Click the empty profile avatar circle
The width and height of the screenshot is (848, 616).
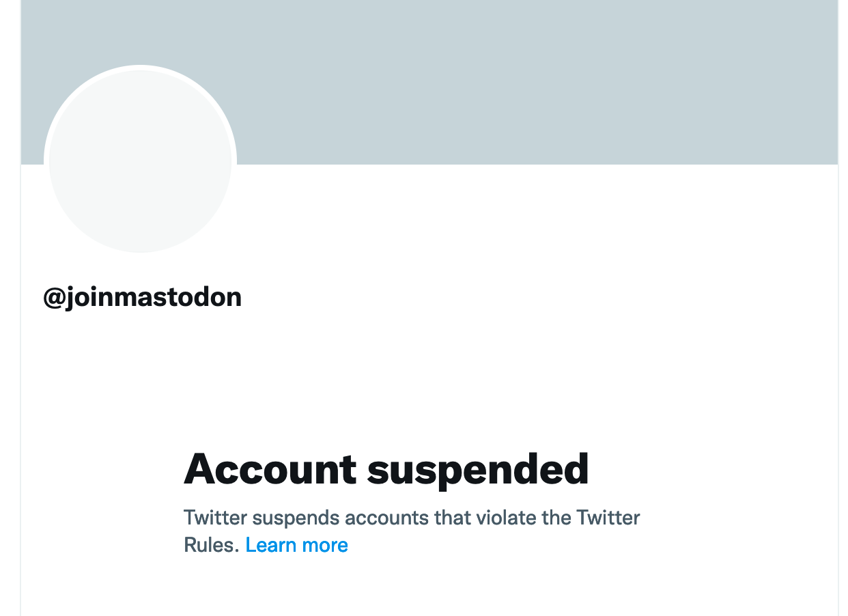[x=140, y=162]
